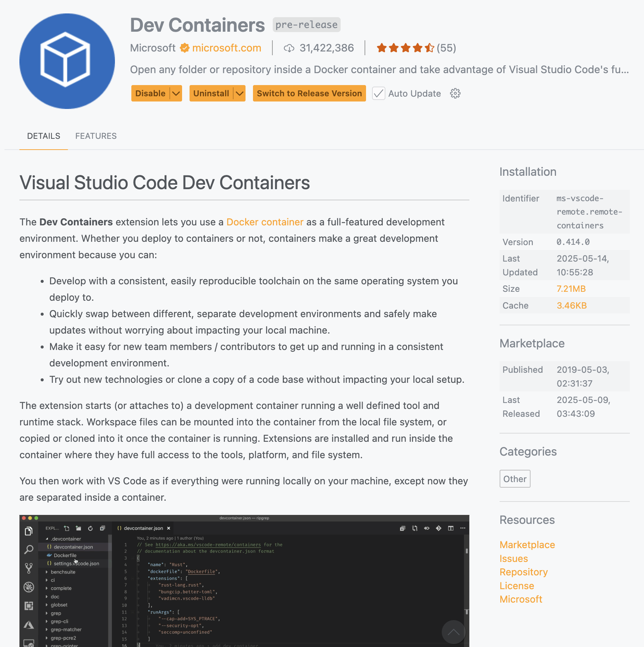Click the devcontainer.json demo screenshot
Screen dimensions: 644x647
coord(244,581)
